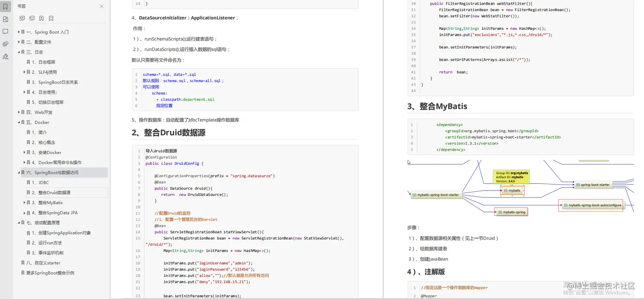Expand the 一、Spring Boot 入门 bookmark
Image resolution: width=644 pixels, height=299 pixels.
coord(19,32)
